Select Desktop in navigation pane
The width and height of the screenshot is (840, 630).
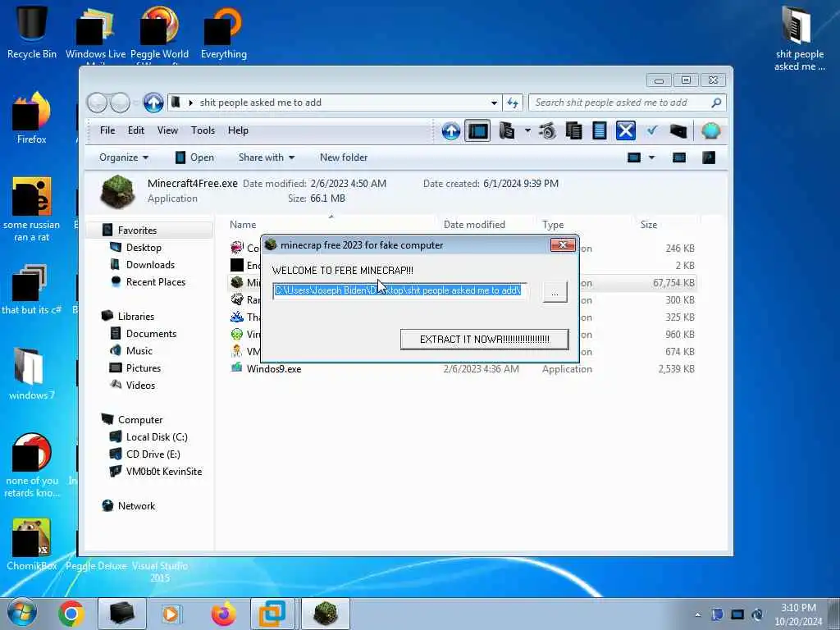click(x=144, y=248)
